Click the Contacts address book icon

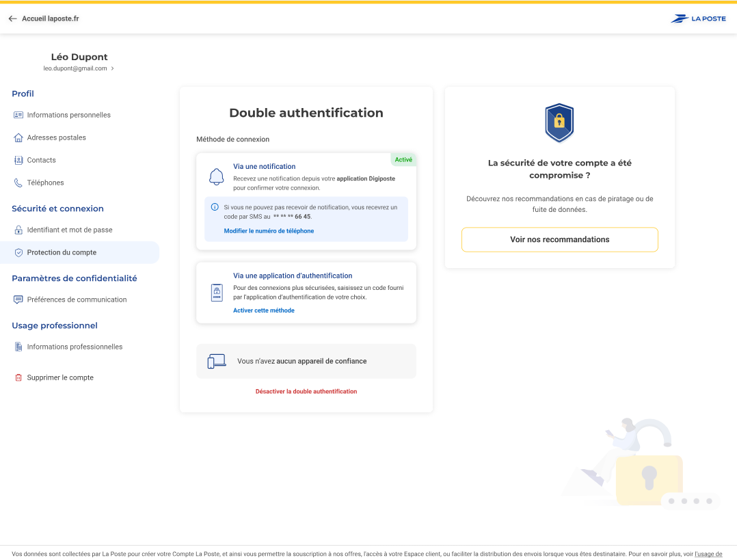click(18, 160)
